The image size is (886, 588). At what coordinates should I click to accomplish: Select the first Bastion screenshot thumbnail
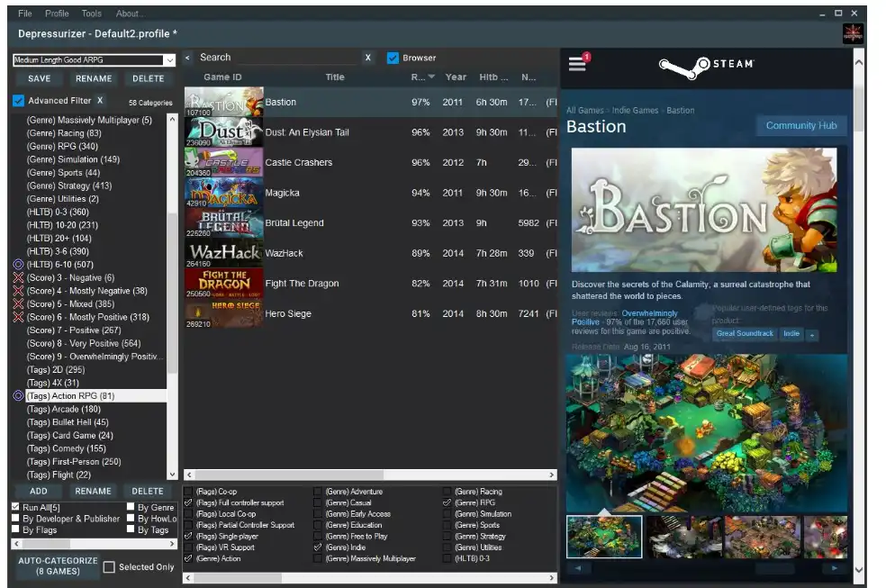(x=604, y=537)
